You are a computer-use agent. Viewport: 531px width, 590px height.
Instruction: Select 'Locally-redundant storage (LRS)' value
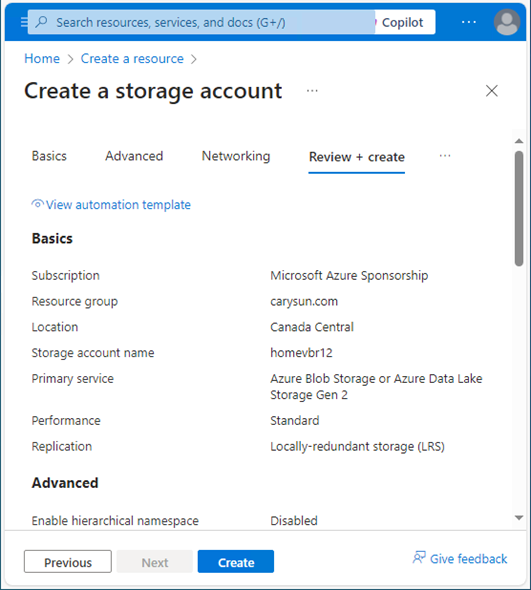pyautogui.click(x=358, y=446)
